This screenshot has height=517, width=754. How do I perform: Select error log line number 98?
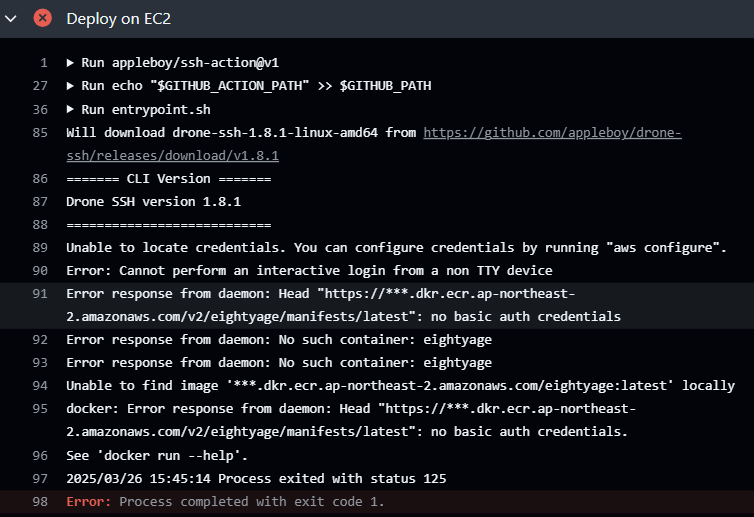[x=40, y=502]
